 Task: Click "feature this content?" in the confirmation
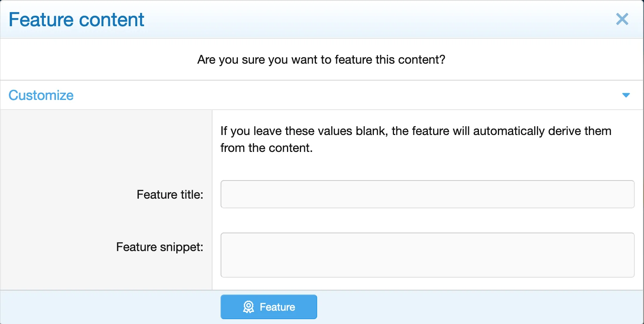(390, 60)
